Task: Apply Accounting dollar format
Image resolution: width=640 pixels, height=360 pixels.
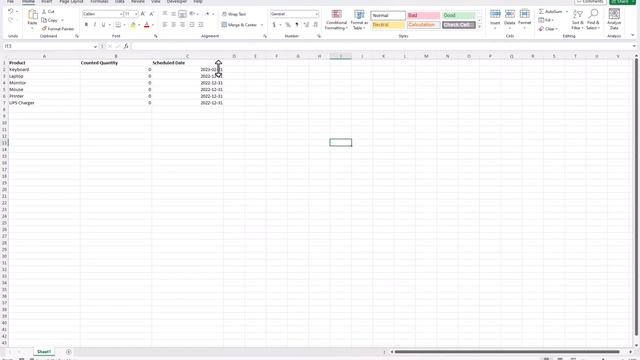Action: point(274,25)
